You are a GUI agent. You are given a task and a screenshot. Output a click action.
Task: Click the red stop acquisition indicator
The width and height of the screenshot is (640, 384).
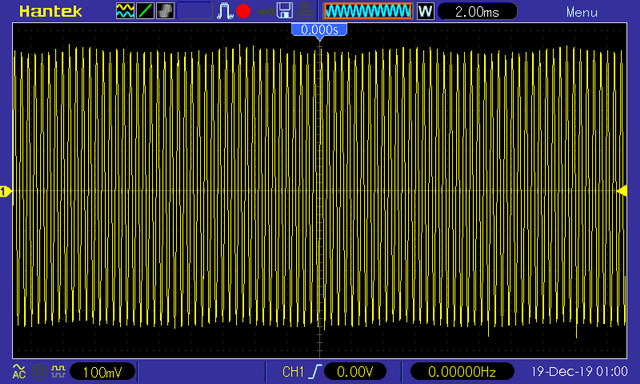click(x=243, y=11)
